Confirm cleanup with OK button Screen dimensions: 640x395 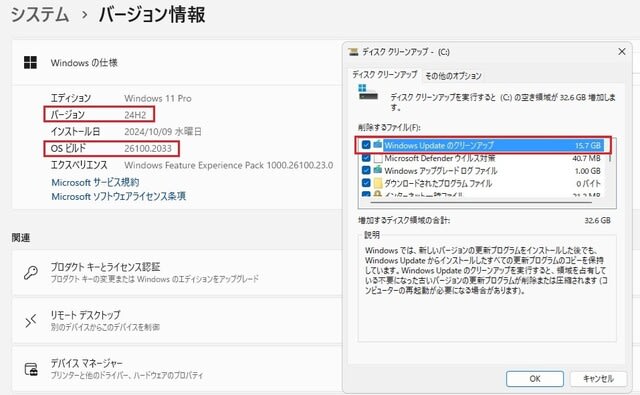tap(535, 379)
